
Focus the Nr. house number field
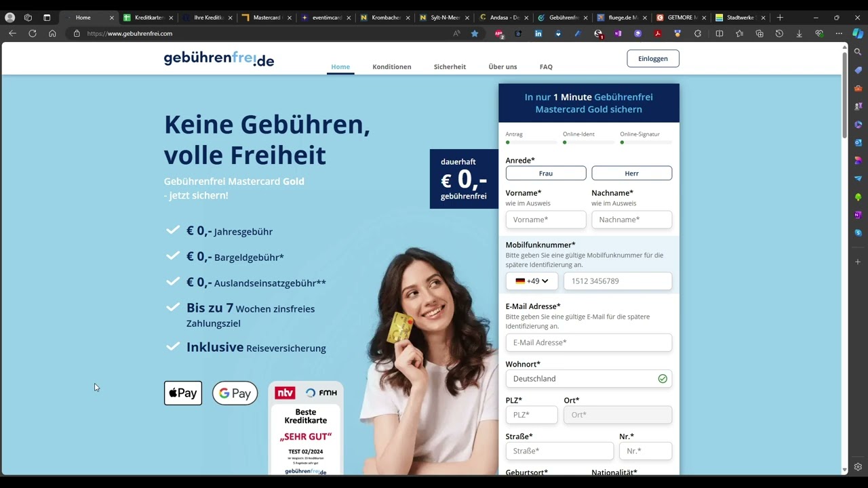tap(646, 451)
